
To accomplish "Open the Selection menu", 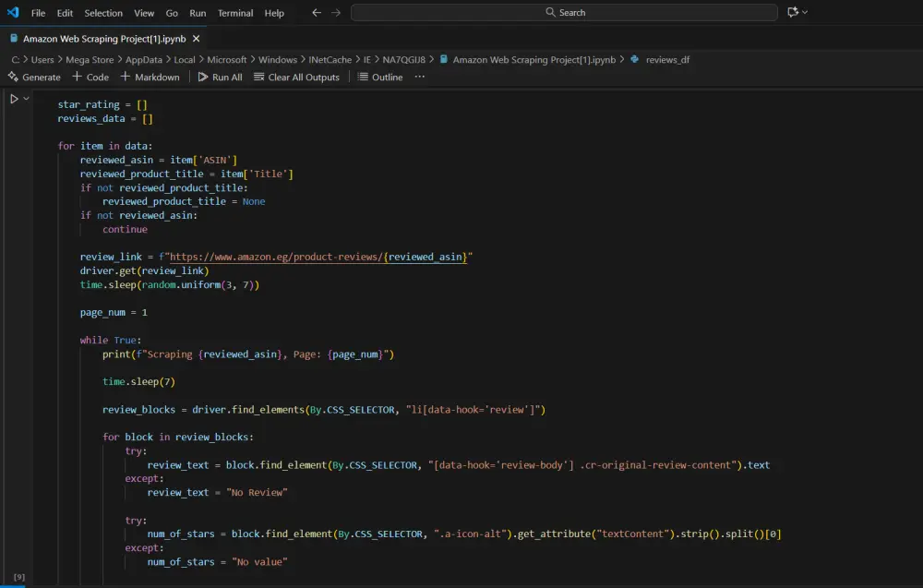I will coord(103,13).
